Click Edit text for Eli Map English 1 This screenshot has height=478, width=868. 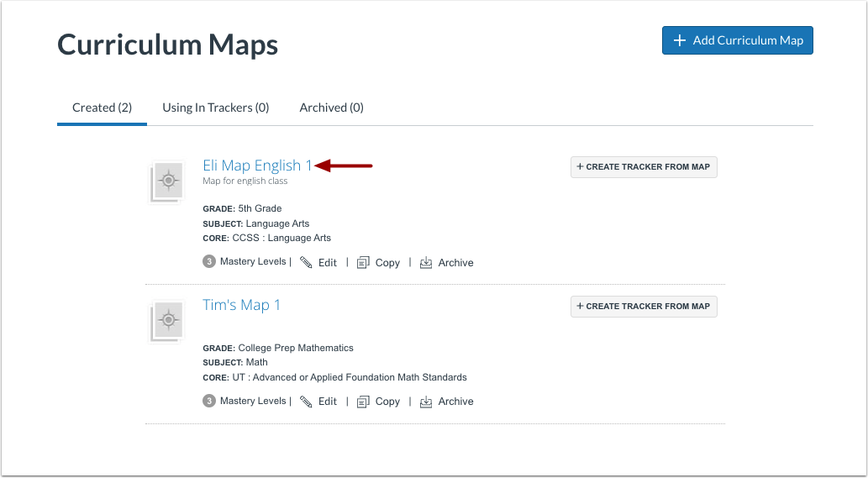tap(328, 263)
